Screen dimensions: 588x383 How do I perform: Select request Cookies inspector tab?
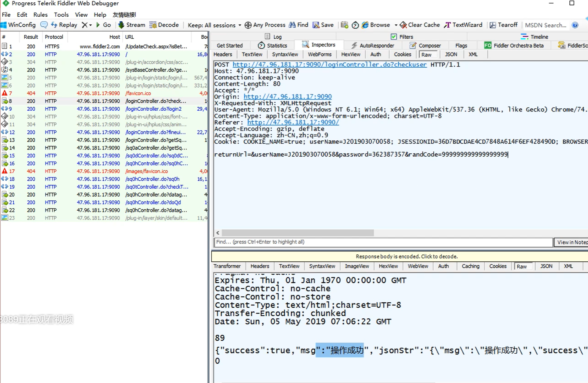tap(403, 54)
